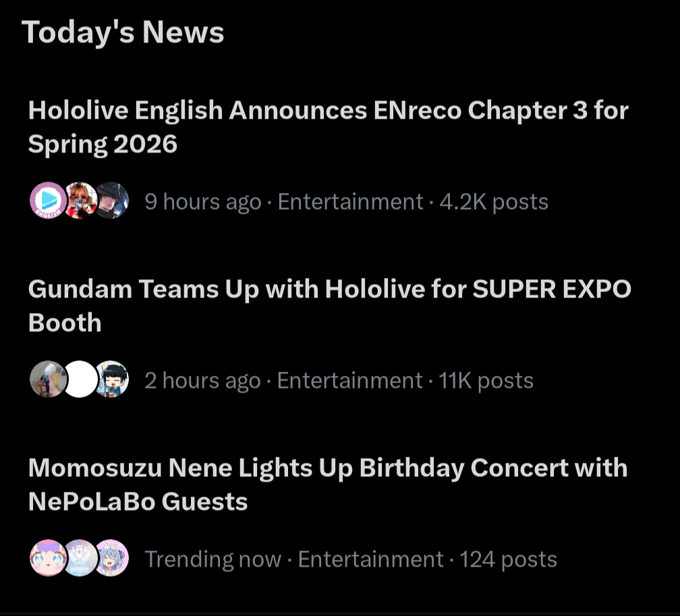680x616 pixels.
Task: Tap the first photo avatar under the Gundam story
Action: click(49, 379)
